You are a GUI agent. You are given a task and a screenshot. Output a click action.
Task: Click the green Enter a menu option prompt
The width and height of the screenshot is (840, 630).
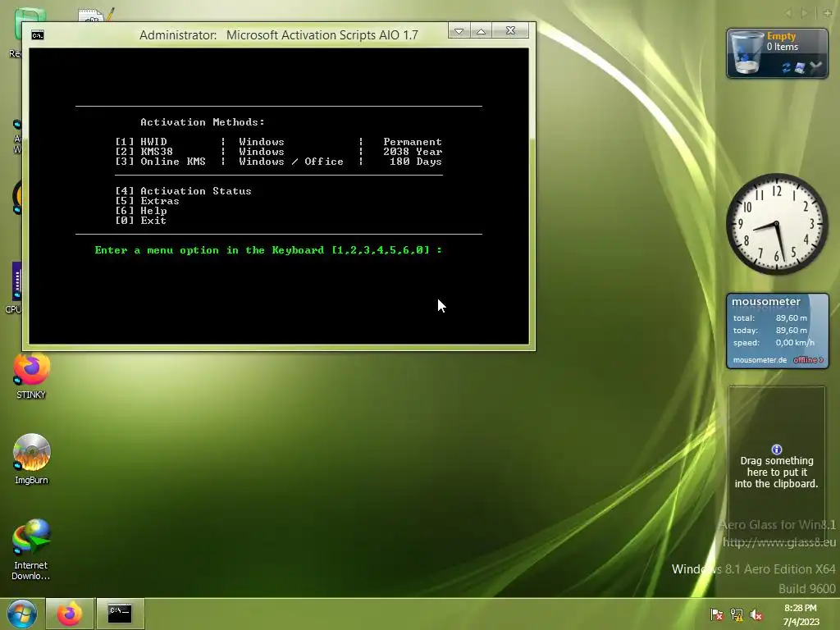[268, 250]
